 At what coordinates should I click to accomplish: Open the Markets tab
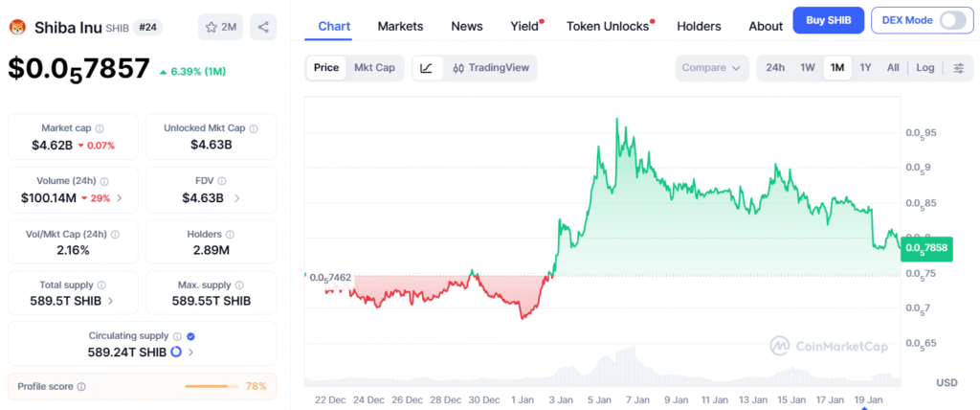pos(400,26)
